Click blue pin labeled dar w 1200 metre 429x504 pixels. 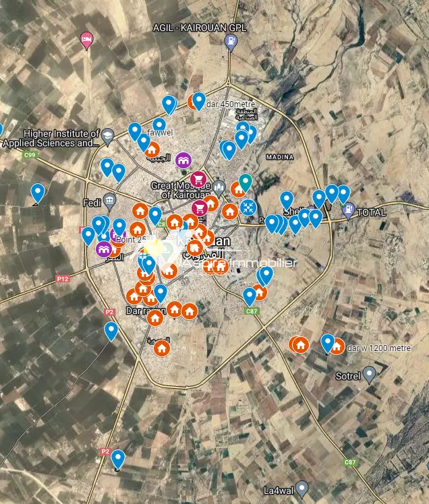coord(328,343)
